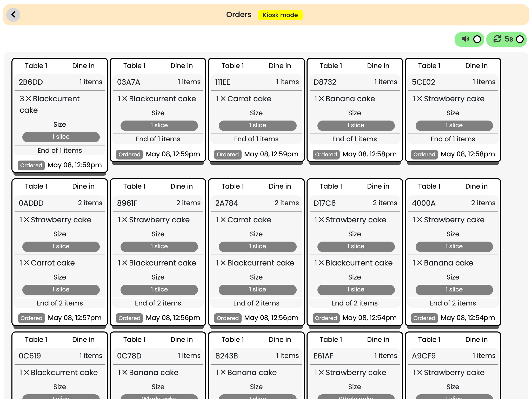Toggle the sound alert switch
This screenshot has height=399, width=532.
coord(477,39)
